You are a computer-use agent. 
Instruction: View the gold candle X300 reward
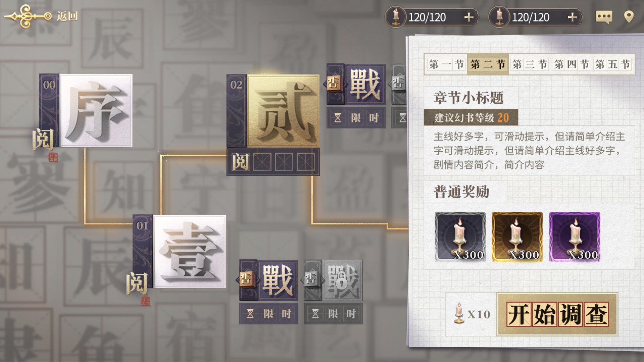pos(517,237)
